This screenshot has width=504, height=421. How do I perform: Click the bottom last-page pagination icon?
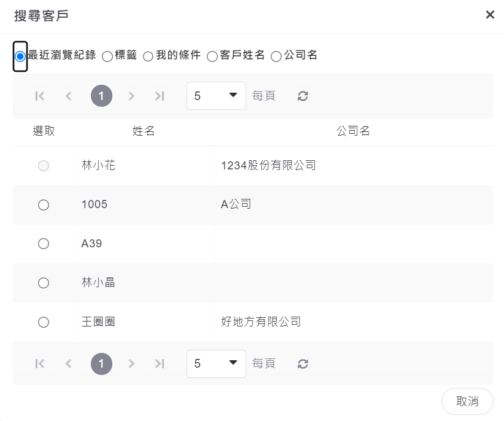(160, 364)
